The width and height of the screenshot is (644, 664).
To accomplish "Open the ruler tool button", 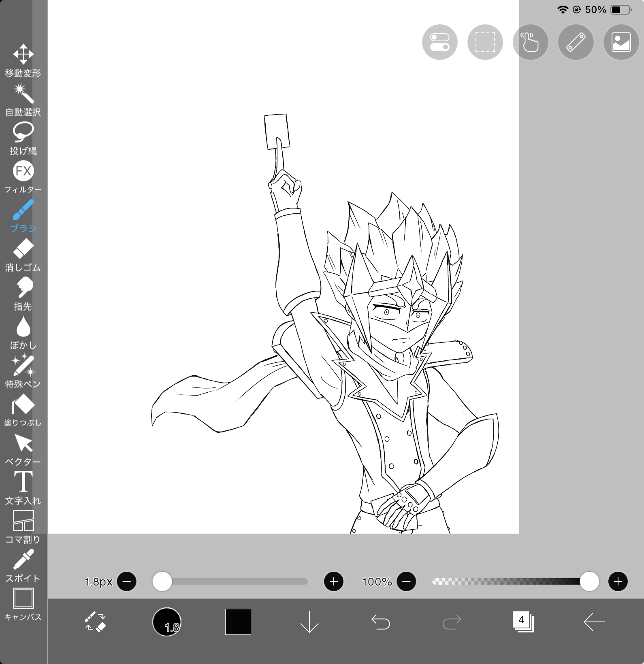I will click(x=576, y=42).
